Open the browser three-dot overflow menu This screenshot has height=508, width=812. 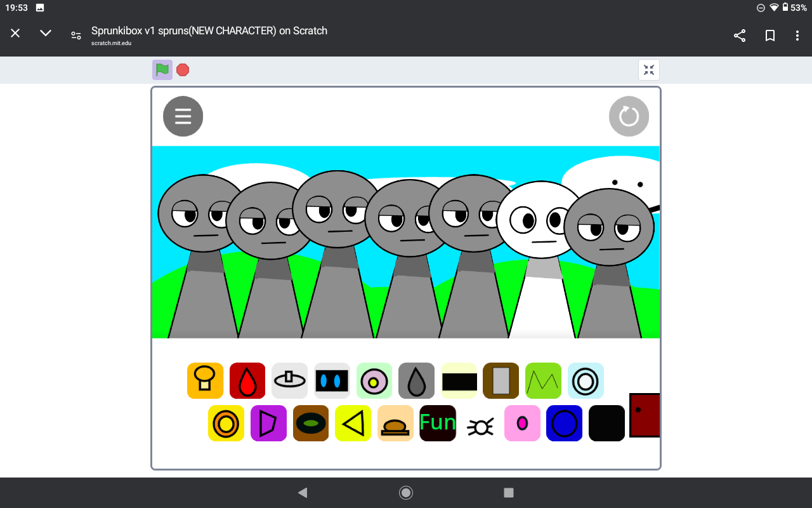point(797,36)
